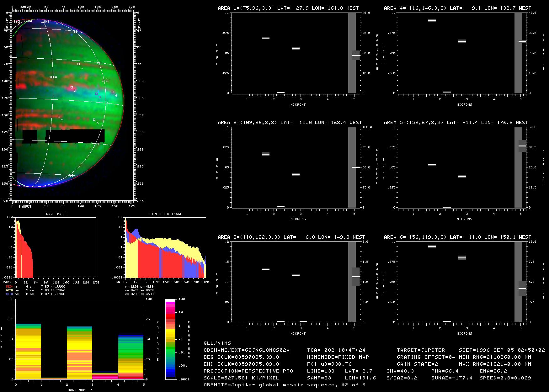
Task: Click the LAT=-2.7 metadata entry
Action: pos(359,371)
